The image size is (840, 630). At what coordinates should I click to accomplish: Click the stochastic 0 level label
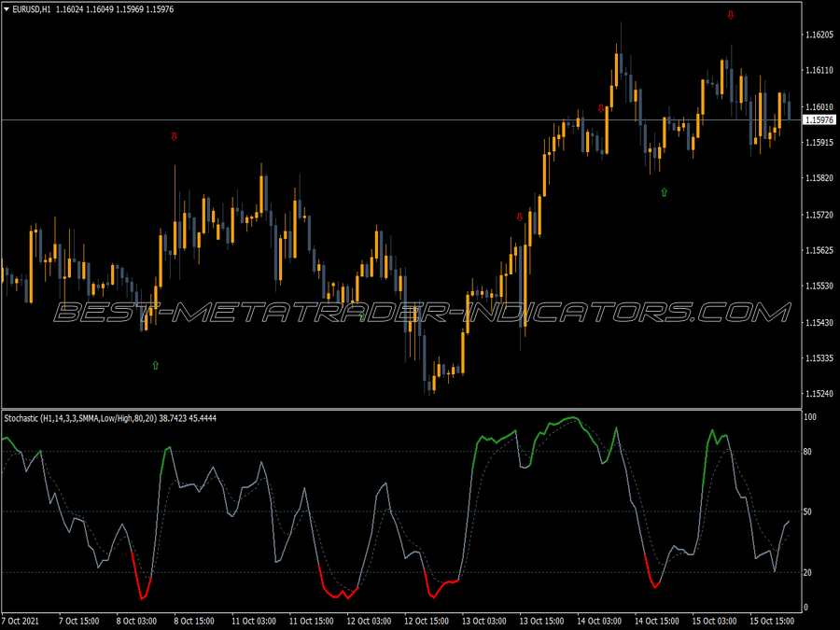coord(806,608)
